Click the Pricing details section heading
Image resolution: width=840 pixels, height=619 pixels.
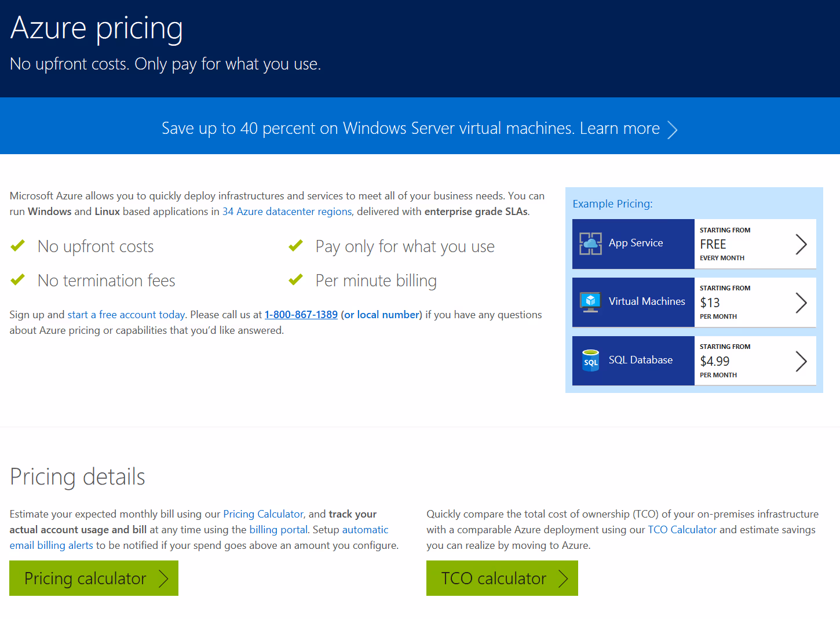[x=78, y=477]
